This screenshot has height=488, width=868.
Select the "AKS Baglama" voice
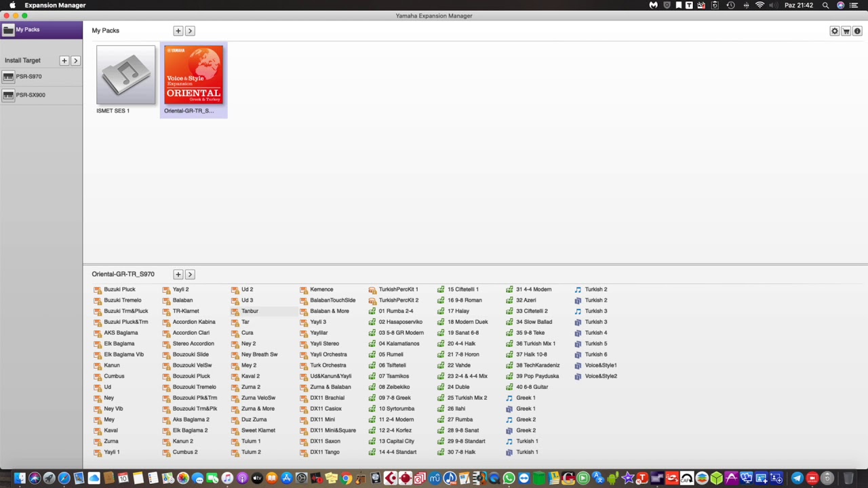(x=121, y=333)
